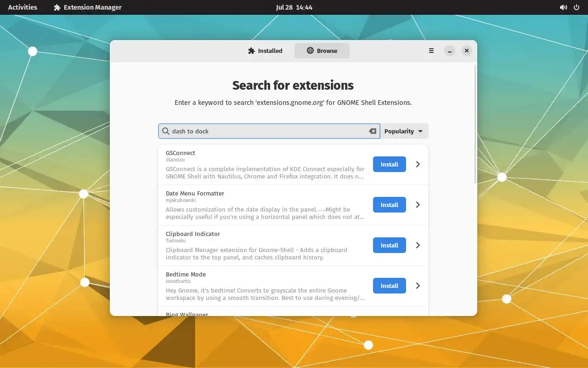Open the clock and calendar menu
588x368 pixels.
point(294,7)
